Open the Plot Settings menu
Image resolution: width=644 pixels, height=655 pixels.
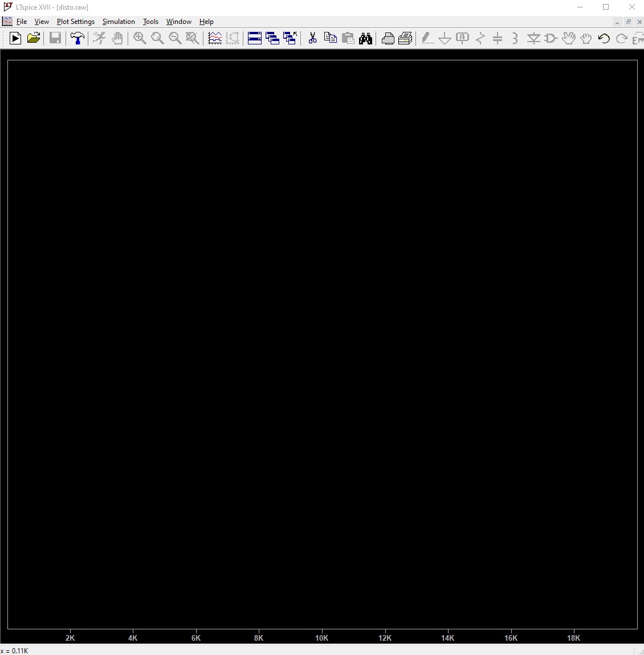(76, 21)
